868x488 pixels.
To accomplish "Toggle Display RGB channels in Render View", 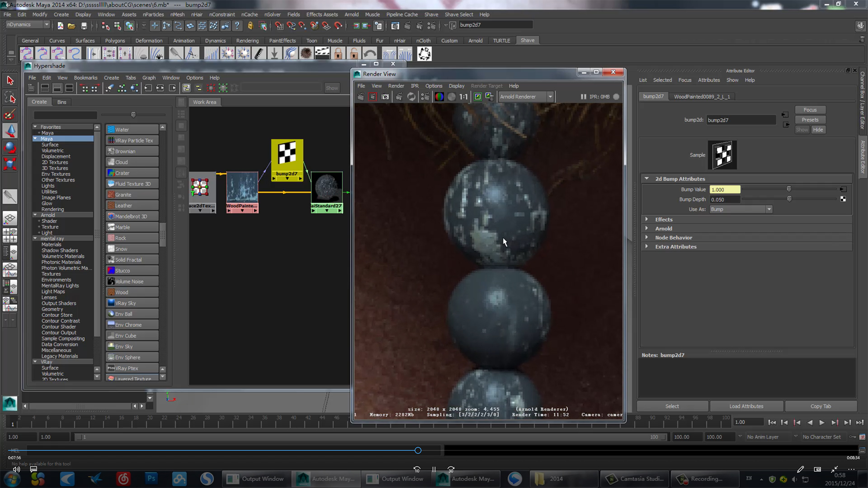I will [x=439, y=97].
